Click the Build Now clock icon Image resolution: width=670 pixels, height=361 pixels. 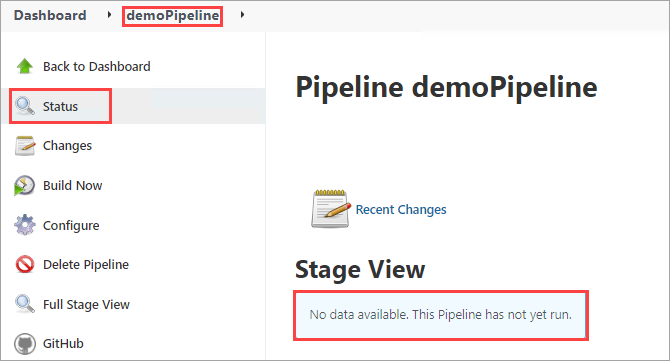[x=24, y=185]
